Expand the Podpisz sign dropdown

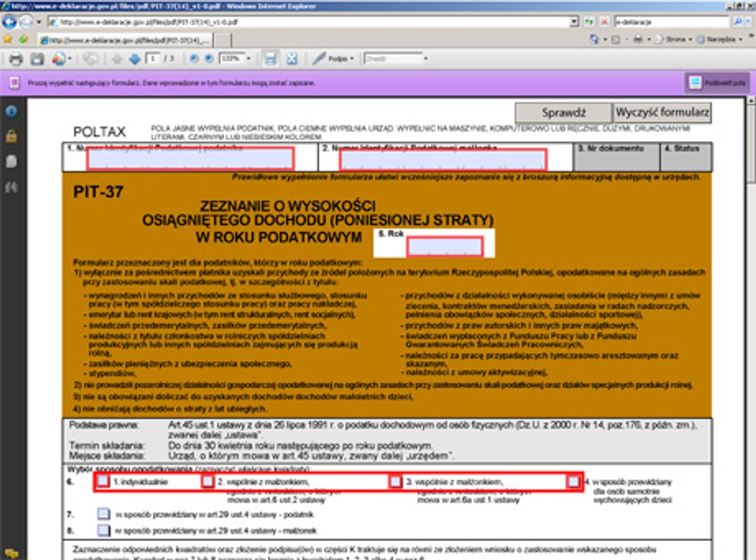[352, 59]
